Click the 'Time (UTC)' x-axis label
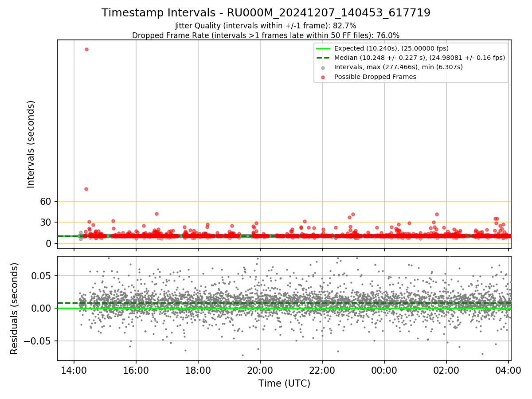The width and height of the screenshot is (532, 399). 284,383
